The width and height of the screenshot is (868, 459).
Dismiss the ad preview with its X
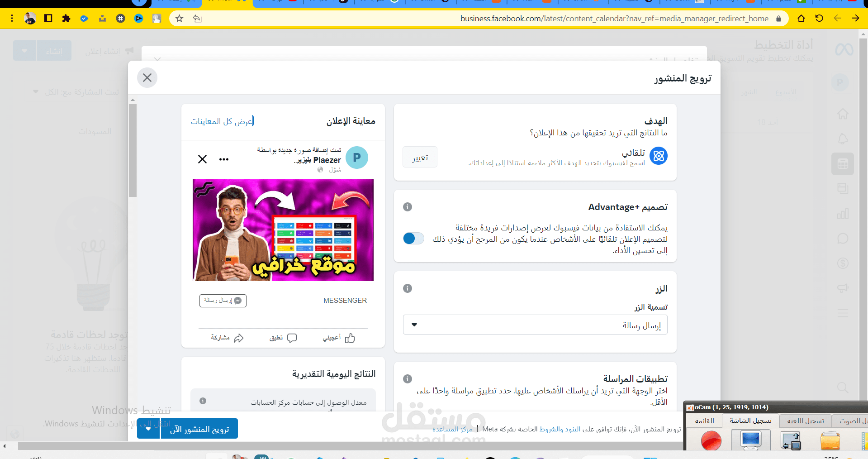(x=202, y=159)
